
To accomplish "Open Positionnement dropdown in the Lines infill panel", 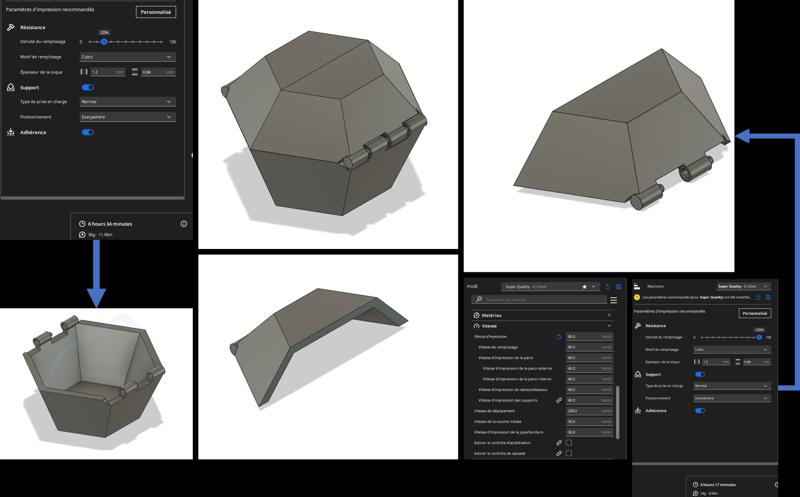I will (731, 398).
